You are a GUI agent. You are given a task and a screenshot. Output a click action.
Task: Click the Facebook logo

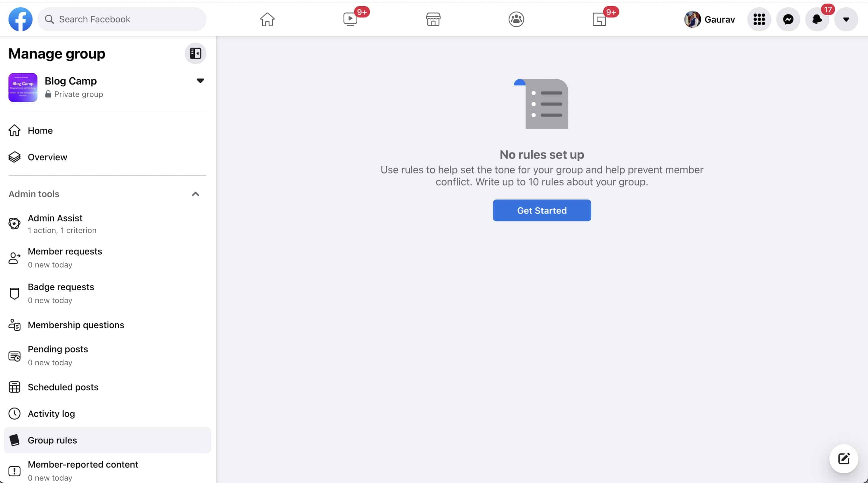point(20,19)
